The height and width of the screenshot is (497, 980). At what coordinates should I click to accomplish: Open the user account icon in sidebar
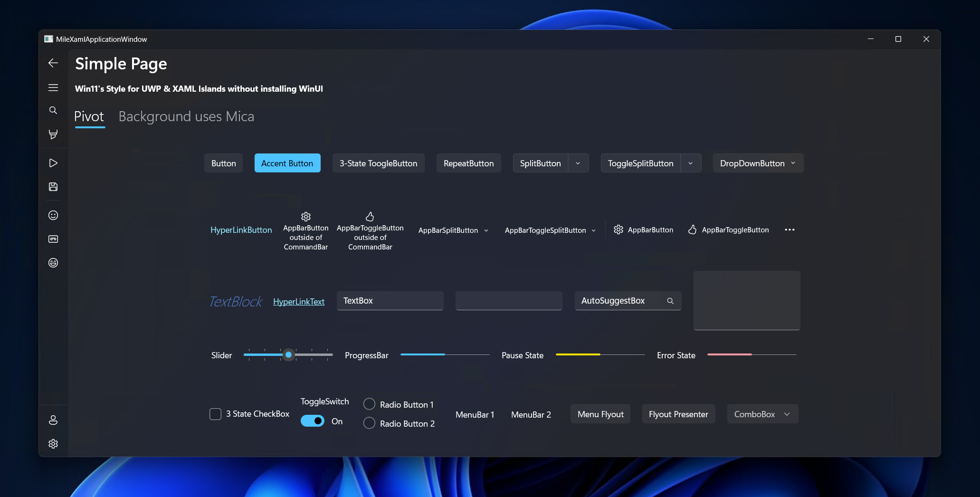pos(53,420)
